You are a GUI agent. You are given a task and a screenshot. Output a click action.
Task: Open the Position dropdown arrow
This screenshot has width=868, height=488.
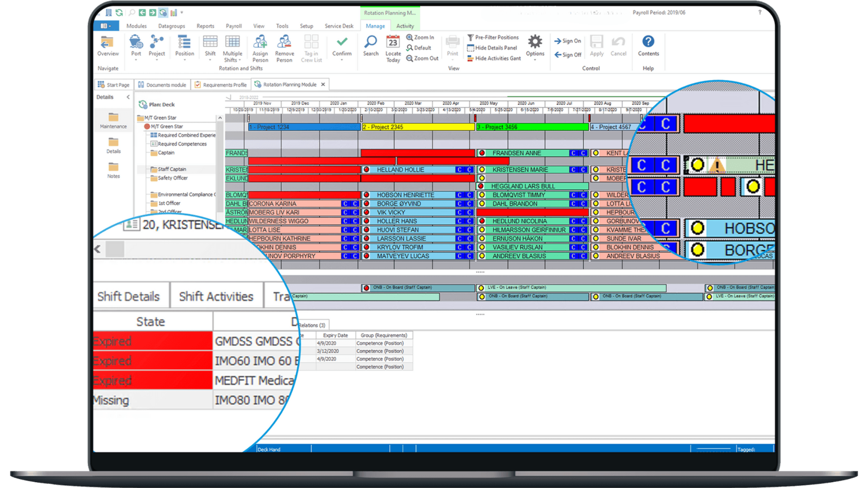coord(184,60)
